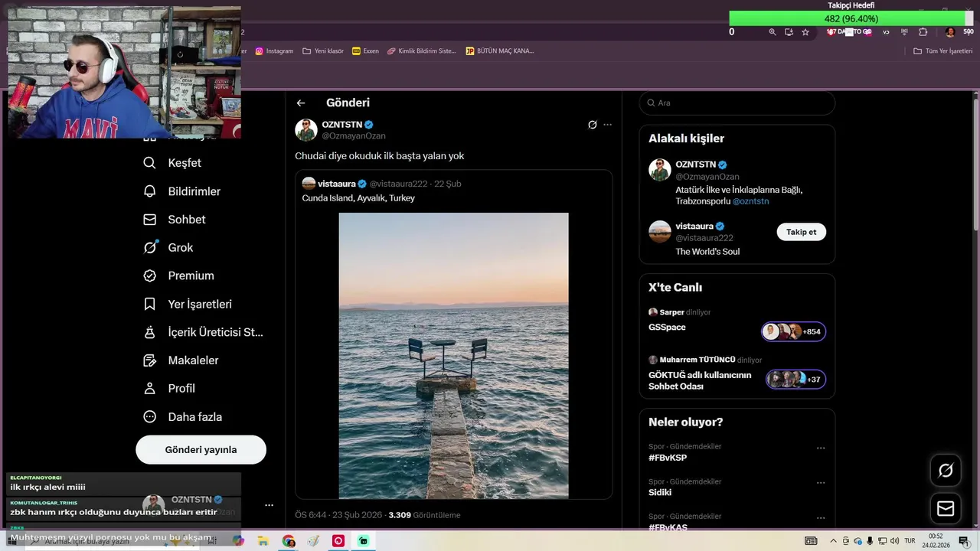Image resolution: width=980 pixels, height=551 pixels.
Task: Open File Explorer from the taskbar
Action: [263, 541]
